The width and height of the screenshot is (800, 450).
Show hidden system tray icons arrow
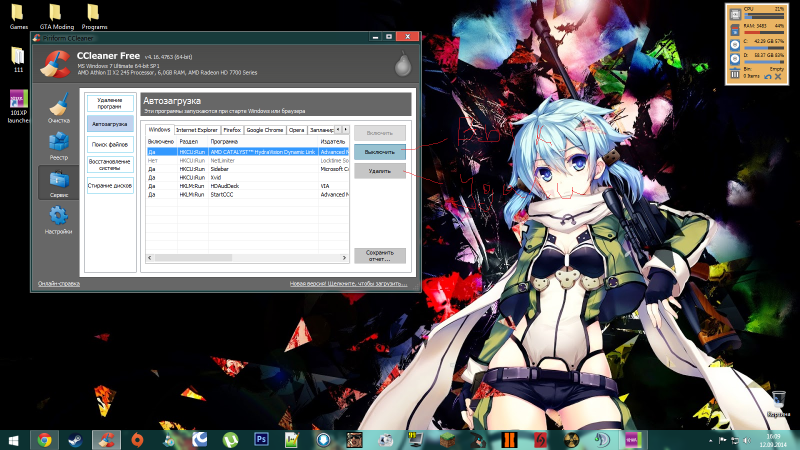coord(711,440)
